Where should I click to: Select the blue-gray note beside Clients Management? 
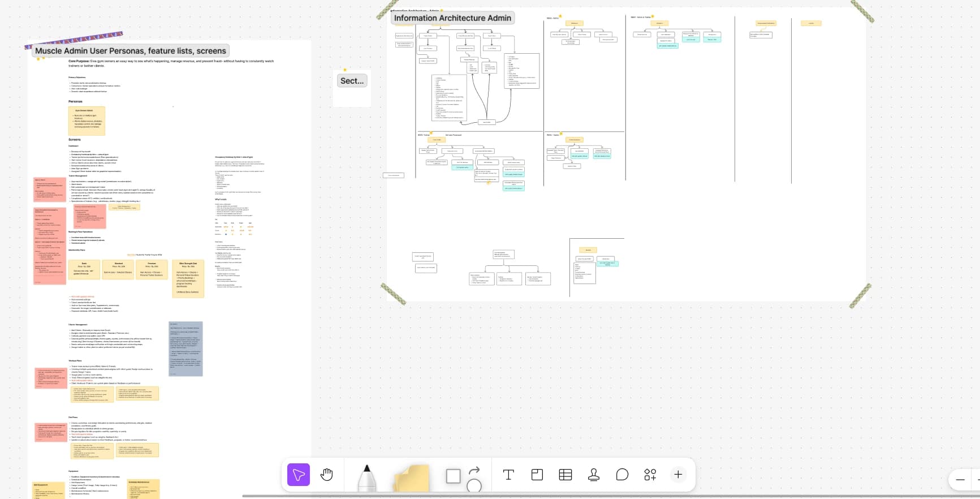[186, 349]
